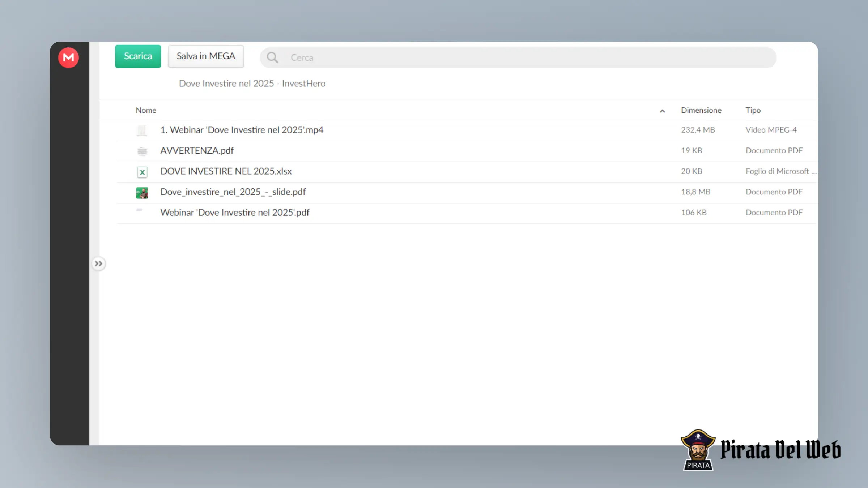The height and width of the screenshot is (488, 868).
Task: Select Webinar 'Dove Investire nel 2025'.pdf
Action: (235, 213)
